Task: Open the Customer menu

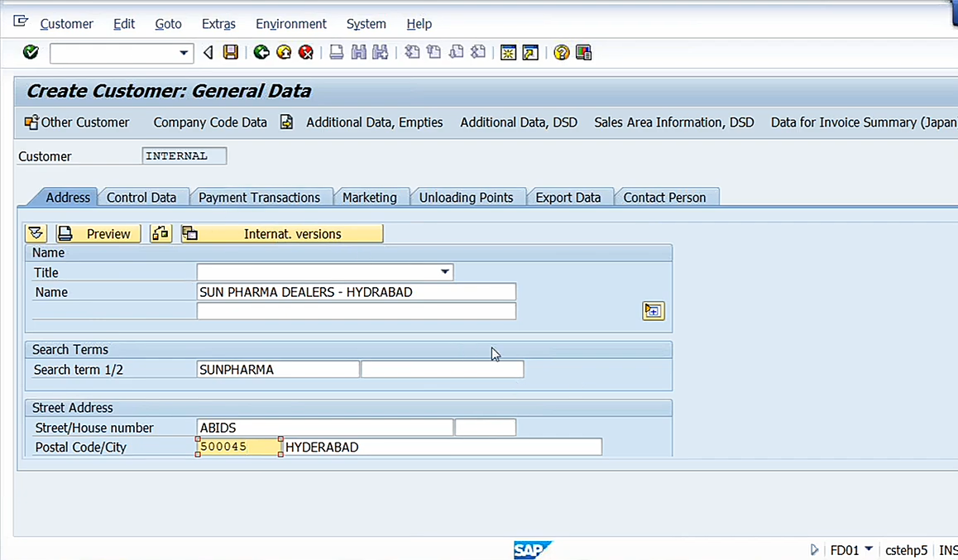Action: (66, 24)
